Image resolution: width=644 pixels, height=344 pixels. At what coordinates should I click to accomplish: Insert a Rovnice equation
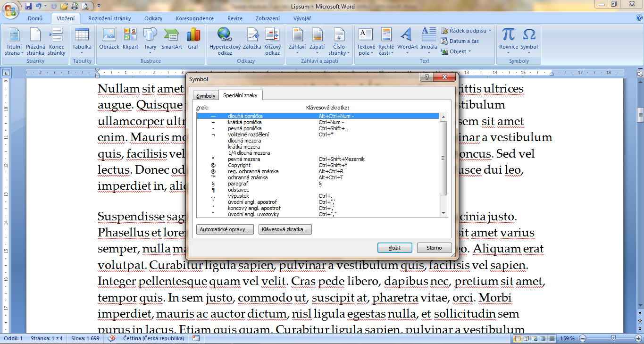point(509,42)
